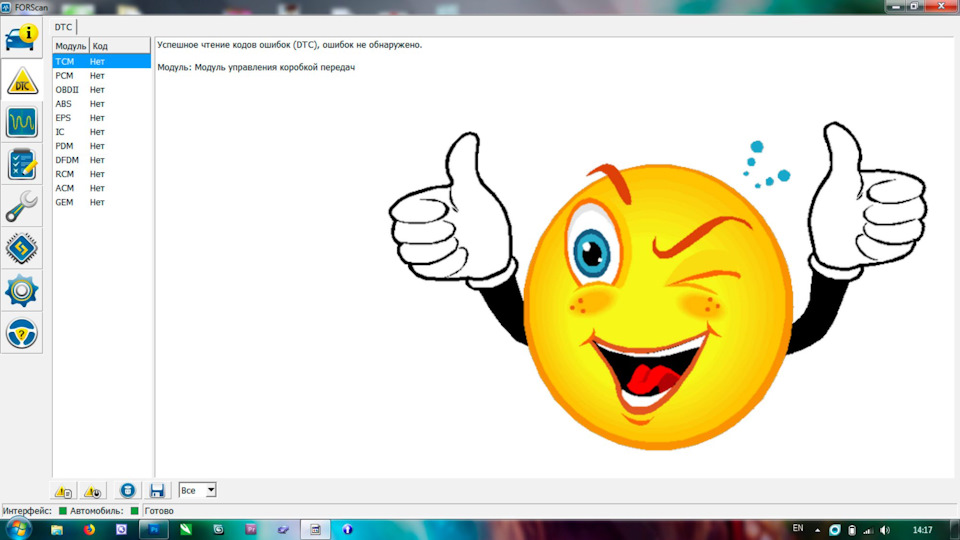
Task: Select the TCM module row
Action: point(102,61)
